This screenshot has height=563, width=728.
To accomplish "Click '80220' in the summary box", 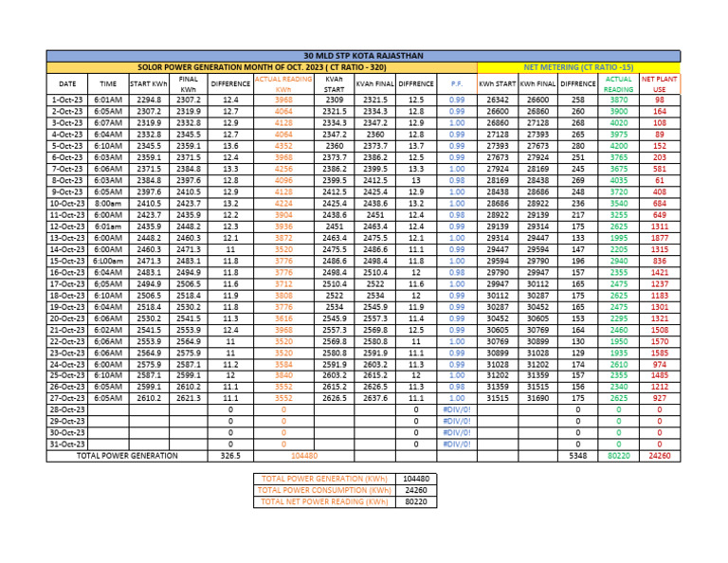I will 416,501.
